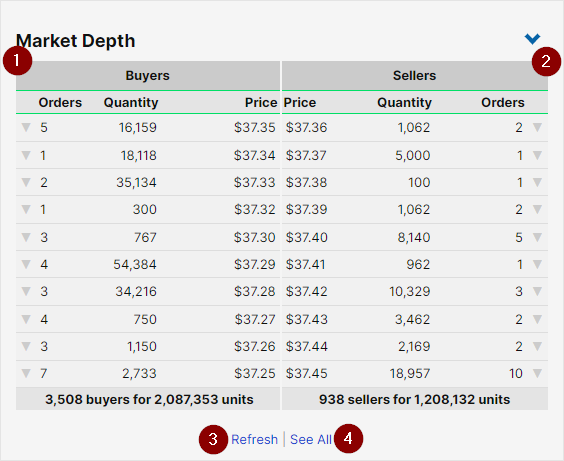Image resolution: width=564 pixels, height=461 pixels.
Task: Select the Sellers column header
Action: [x=415, y=76]
